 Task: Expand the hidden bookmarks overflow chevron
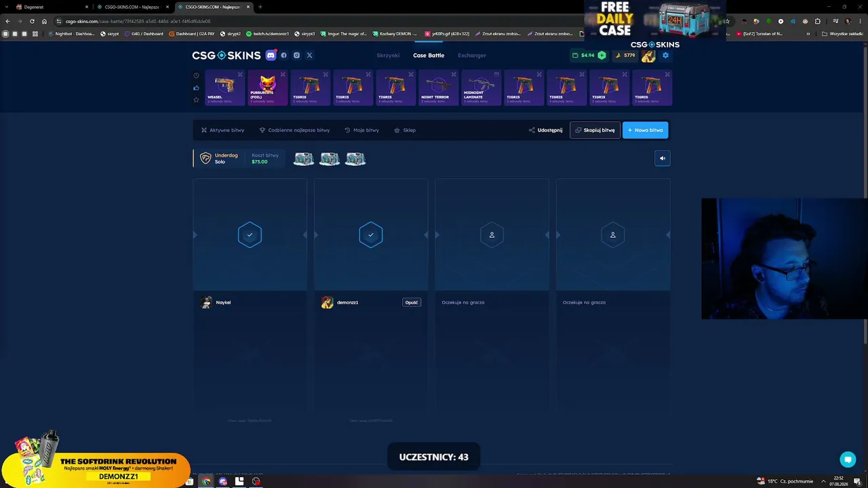tap(807, 33)
